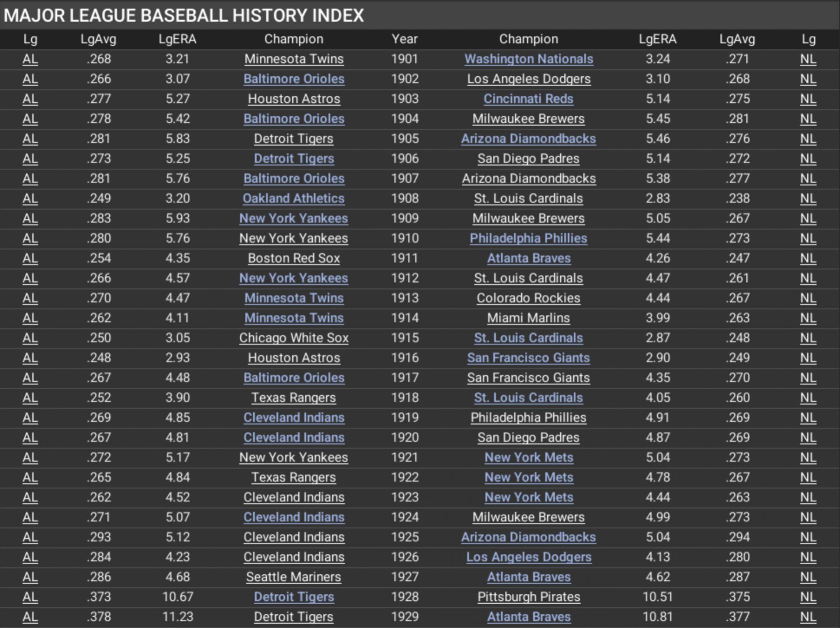Image resolution: width=840 pixels, height=628 pixels.
Task: Open the 1915 Chicago White Sox link
Action: [x=294, y=338]
